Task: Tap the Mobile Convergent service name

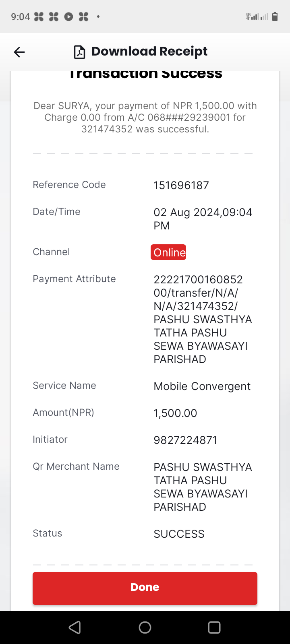Action: (x=202, y=386)
